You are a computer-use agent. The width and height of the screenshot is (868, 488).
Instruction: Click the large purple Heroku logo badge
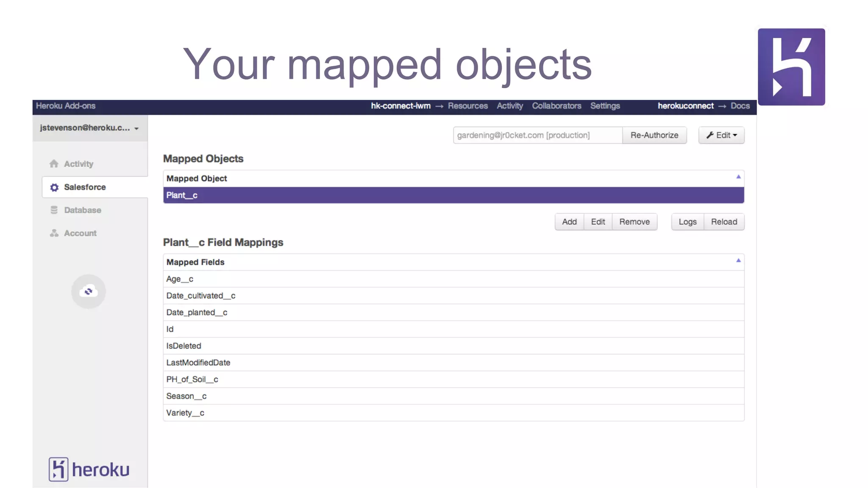click(x=791, y=67)
